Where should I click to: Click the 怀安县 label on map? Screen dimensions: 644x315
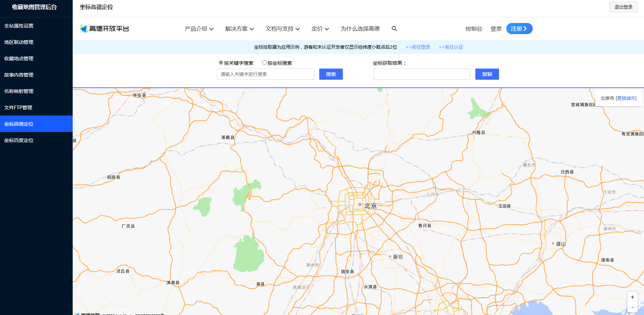[x=139, y=95]
